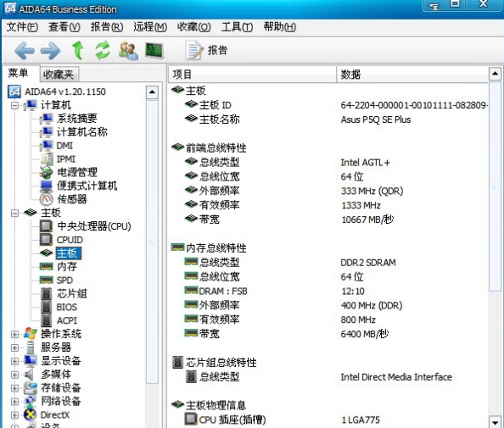Expand the 显示设备 tree node
The image size is (504, 428).
(14, 361)
